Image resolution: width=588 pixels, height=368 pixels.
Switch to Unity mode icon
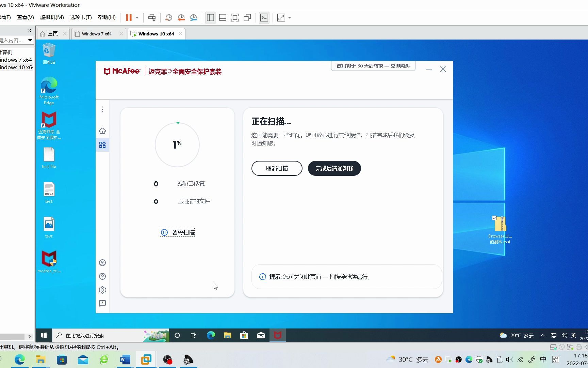(247, 18)
